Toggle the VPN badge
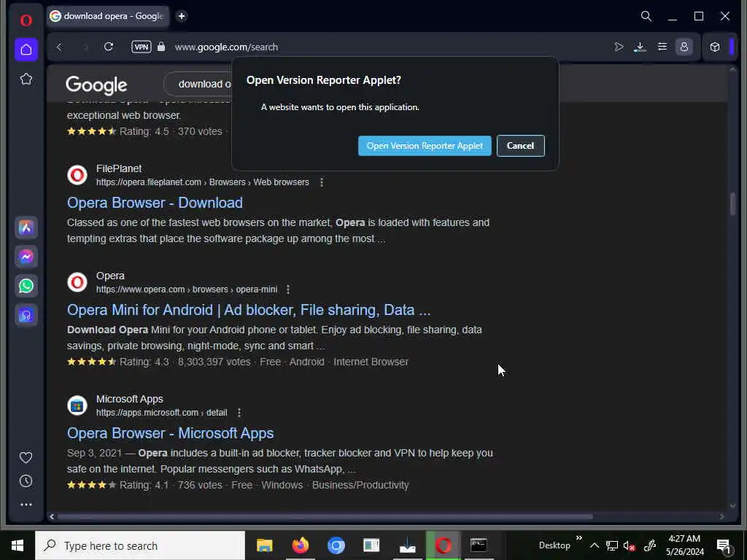 coord(141,47)
